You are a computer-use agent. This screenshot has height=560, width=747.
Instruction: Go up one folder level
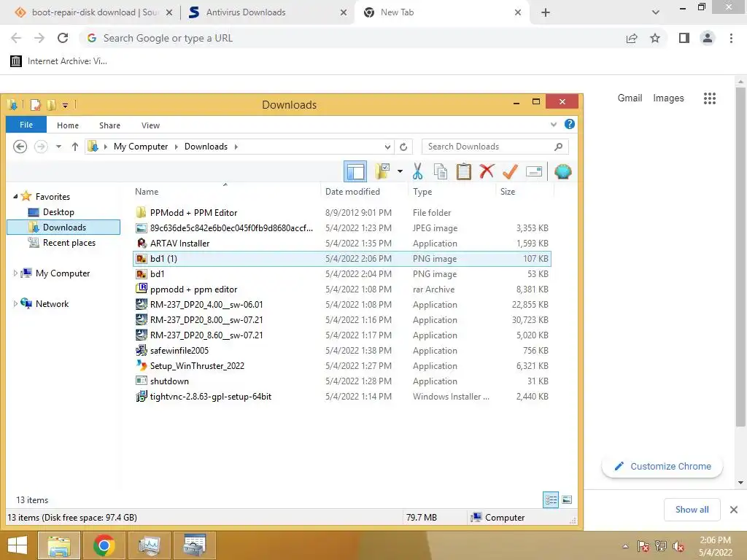click(75, 147)
